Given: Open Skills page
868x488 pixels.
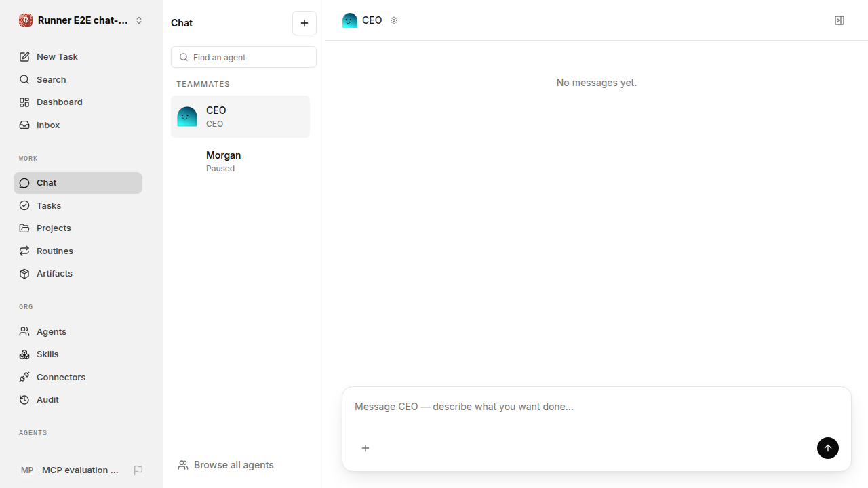Looking at the screenshot, I should (x=78, y=354).
